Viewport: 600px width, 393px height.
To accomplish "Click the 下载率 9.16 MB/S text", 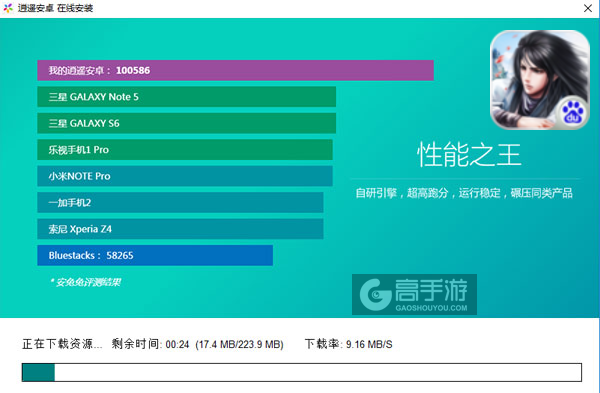I will tap(349, 344).
